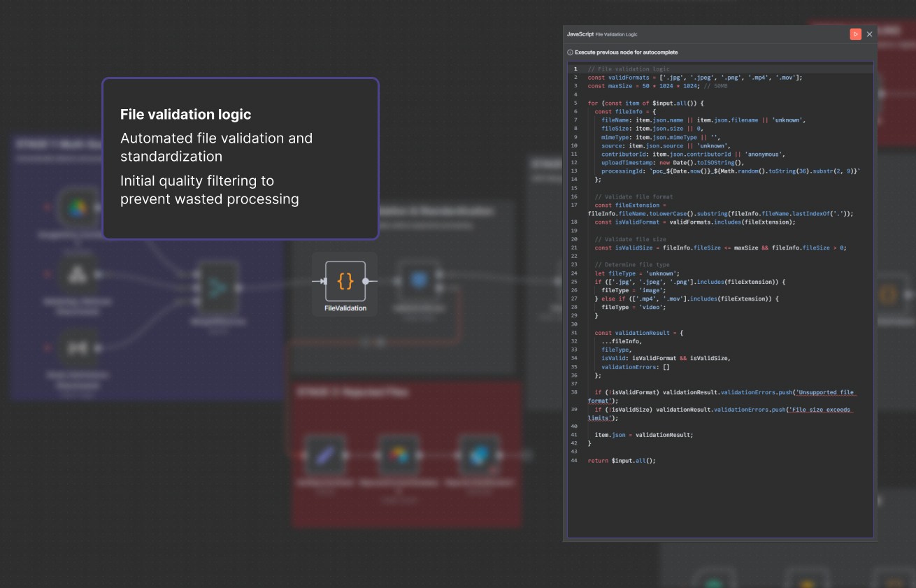Click the const isValidFormat code line
The height and width of the screenshot is (588, 916).
[695, 222]
